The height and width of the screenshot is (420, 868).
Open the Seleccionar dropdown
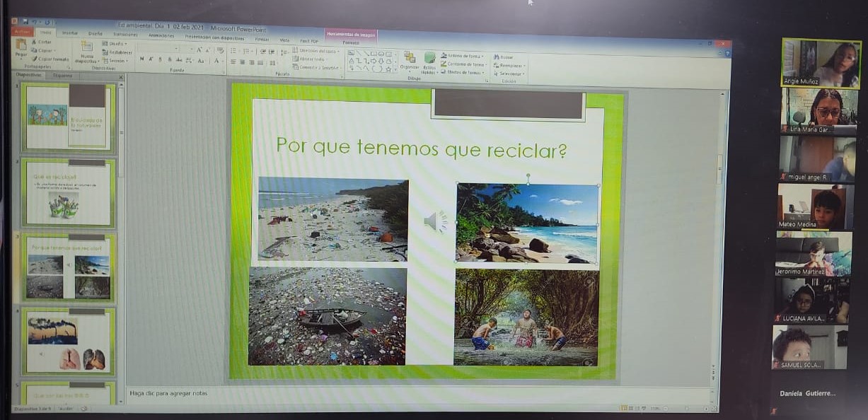[x=509, y=74]
